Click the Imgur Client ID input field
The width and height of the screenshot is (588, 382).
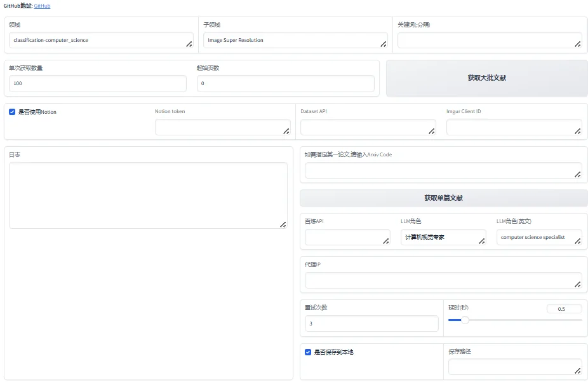point(514,127)
